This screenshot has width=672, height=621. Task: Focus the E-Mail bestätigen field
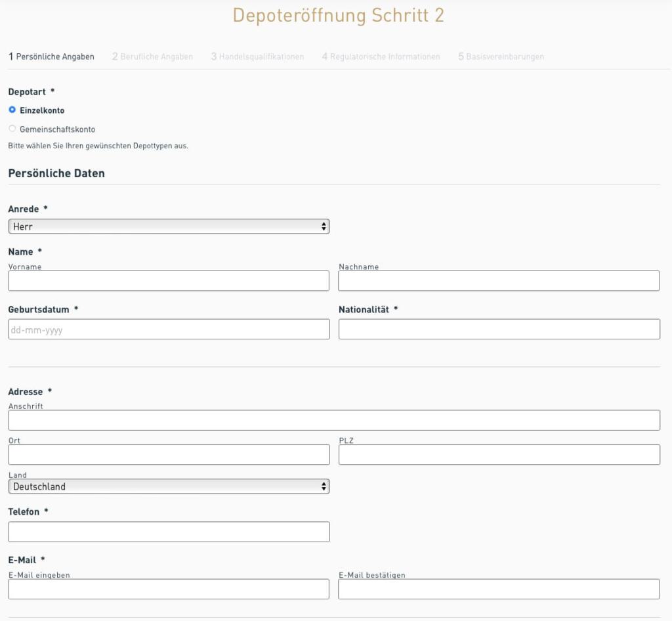[499, 589]
